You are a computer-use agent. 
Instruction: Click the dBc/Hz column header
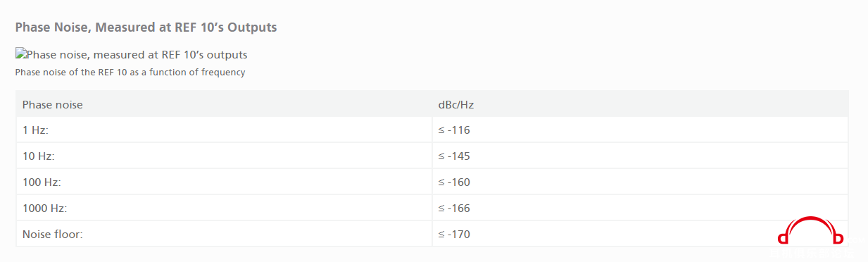(456, 105)
